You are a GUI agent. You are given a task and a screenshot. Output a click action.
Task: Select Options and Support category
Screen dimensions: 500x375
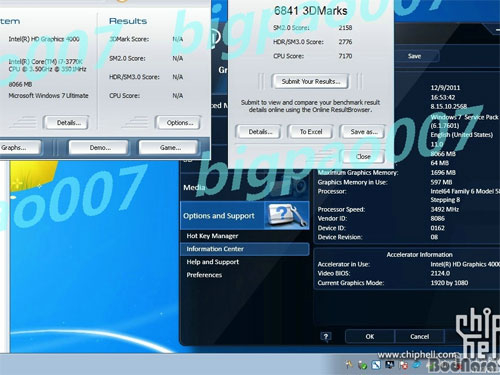click(245, 216)
